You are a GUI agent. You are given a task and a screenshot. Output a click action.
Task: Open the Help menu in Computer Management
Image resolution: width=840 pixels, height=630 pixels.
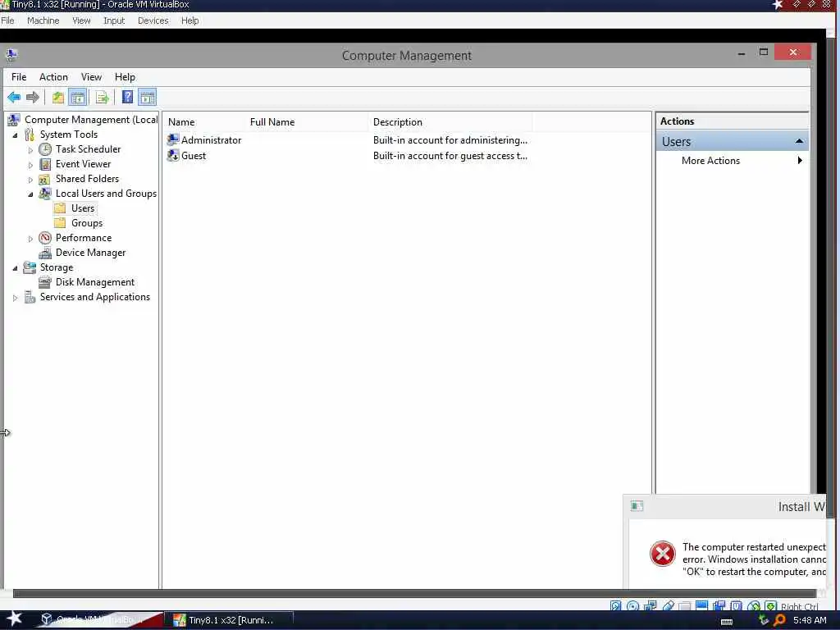pyautogui.click(x=125, y=77)
